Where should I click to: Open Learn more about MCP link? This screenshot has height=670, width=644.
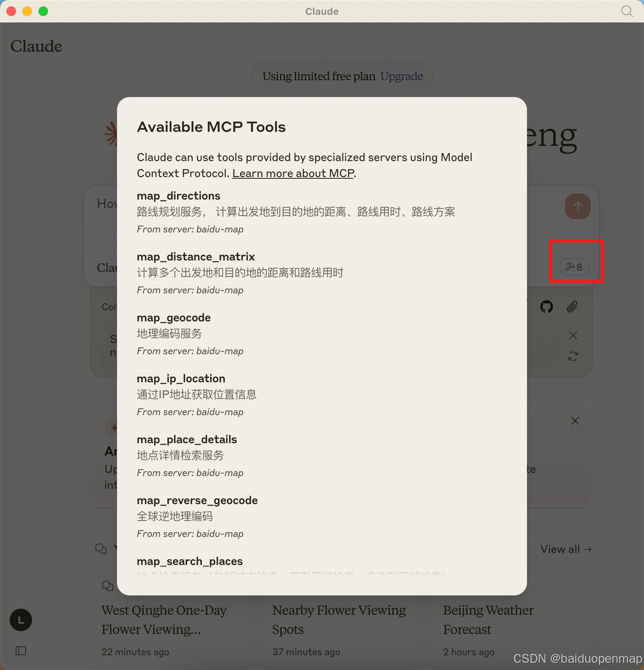294,173
